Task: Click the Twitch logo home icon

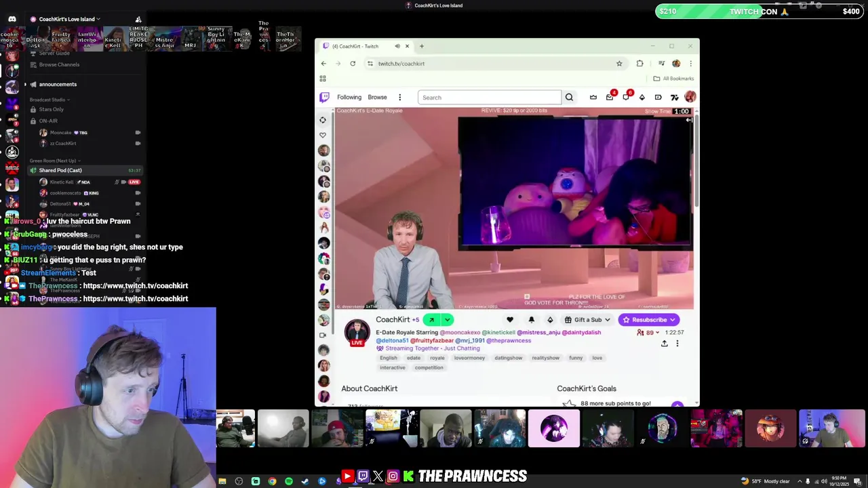Action: tap(325, 97)
